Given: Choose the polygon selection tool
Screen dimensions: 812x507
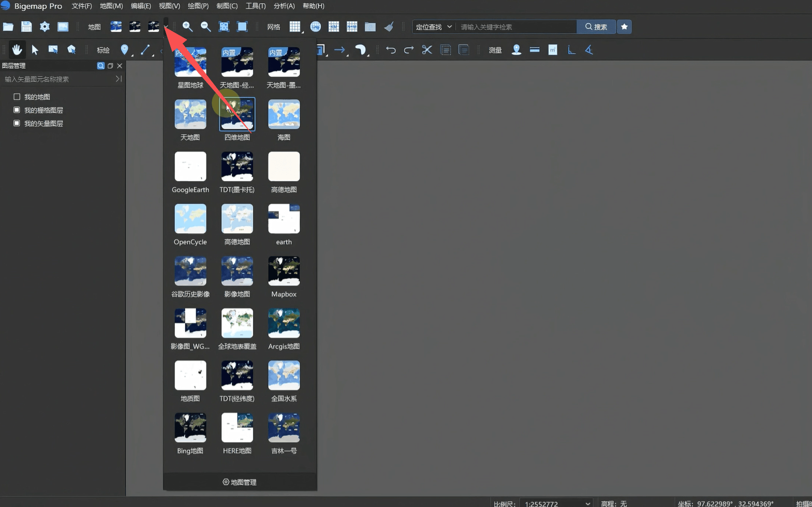Looking at the screenshot, I should click(x=71, y=50).
